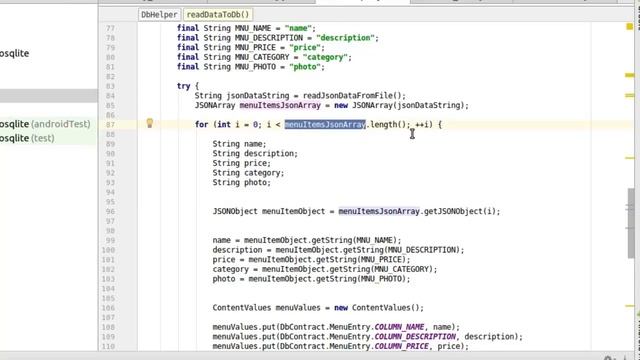Click the "photo" string literal on line 81

(305, 67)
